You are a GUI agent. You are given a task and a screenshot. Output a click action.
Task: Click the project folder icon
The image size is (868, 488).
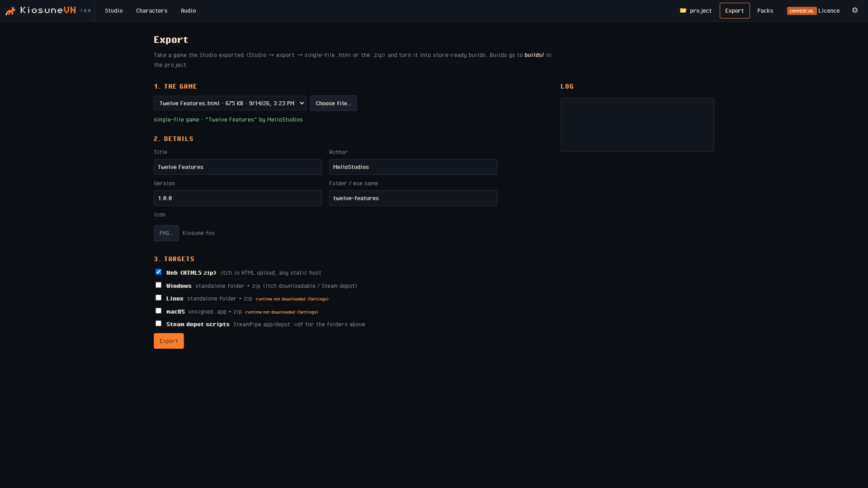[x=683, y=10]
